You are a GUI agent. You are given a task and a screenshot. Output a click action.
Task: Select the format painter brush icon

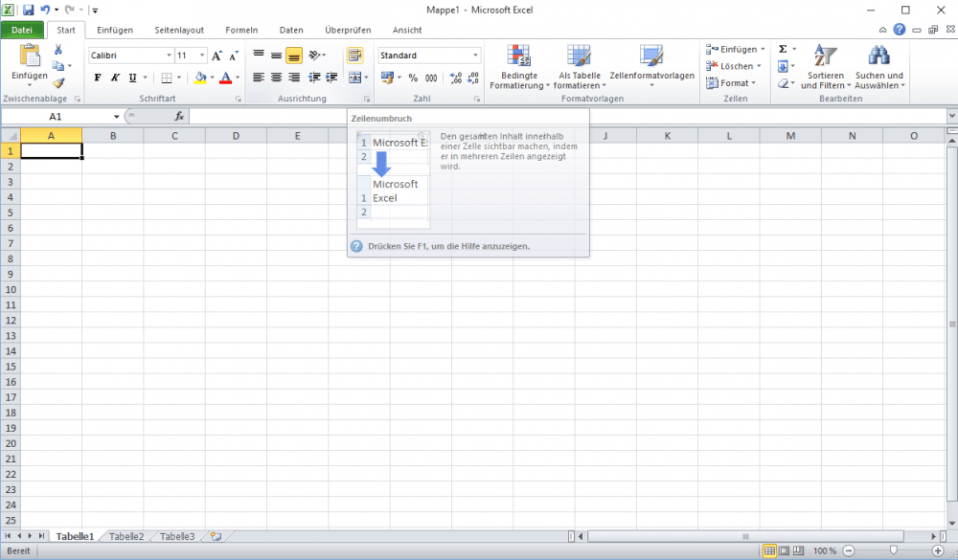point(58,82)
